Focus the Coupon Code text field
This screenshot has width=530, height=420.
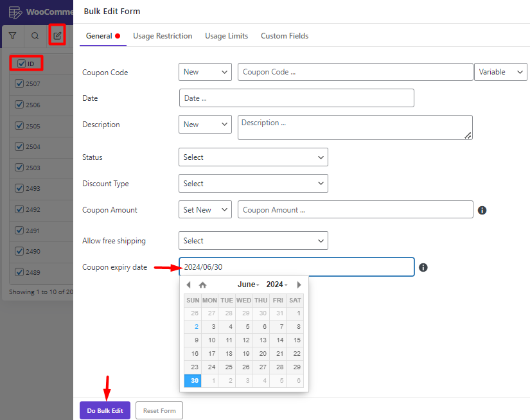tap(355, 72)
